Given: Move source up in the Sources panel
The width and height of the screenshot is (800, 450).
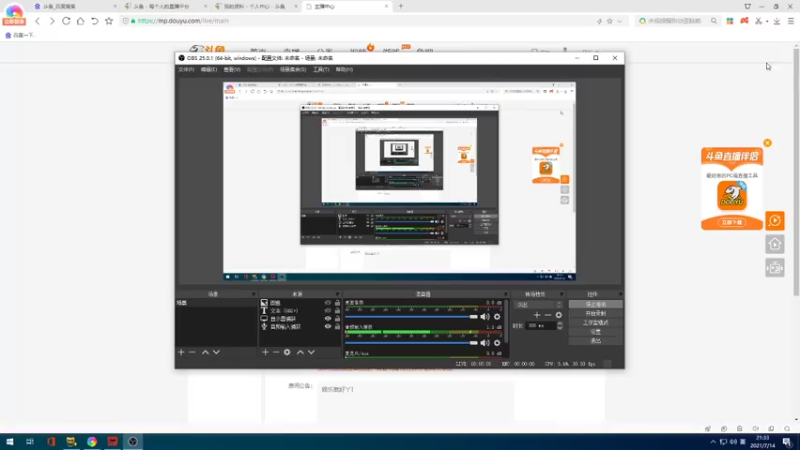Looking at the screenshot, I should click(x=300, y=352).
